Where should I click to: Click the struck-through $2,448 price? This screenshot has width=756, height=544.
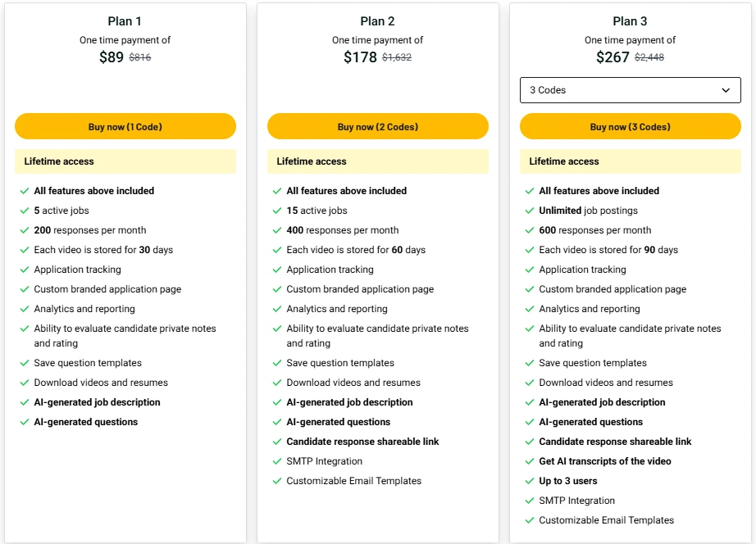pyautogui.click(x=649, y=57)
